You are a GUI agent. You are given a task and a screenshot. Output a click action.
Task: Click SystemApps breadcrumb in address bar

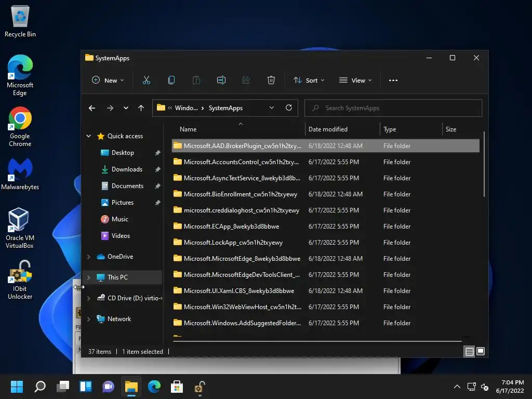225,108
